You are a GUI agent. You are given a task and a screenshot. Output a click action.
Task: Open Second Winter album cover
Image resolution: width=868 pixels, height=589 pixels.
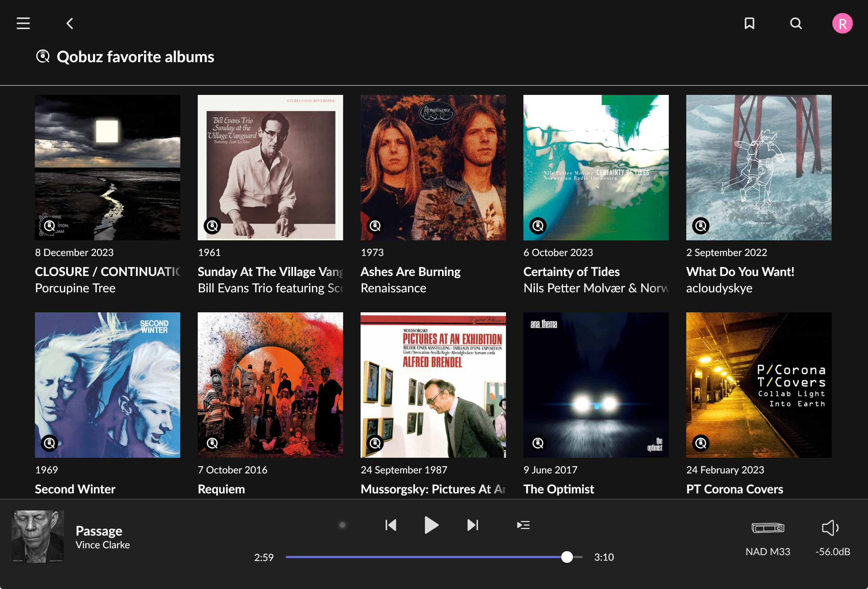[x=108, y=385]
